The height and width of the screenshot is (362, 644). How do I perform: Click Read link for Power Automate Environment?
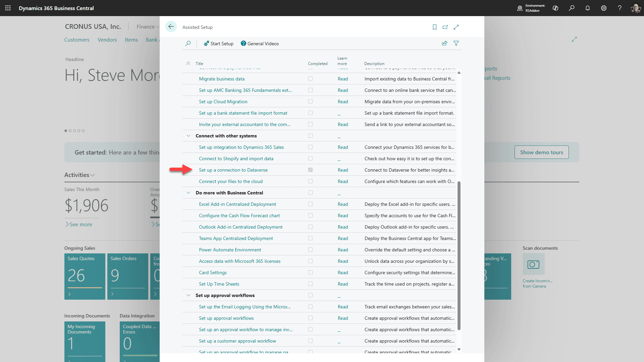[343, 250]
